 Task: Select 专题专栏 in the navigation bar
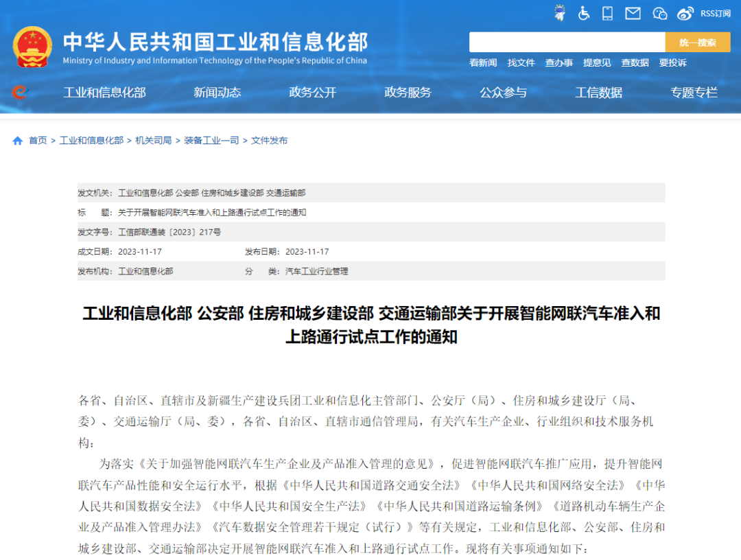pos(694,93)
